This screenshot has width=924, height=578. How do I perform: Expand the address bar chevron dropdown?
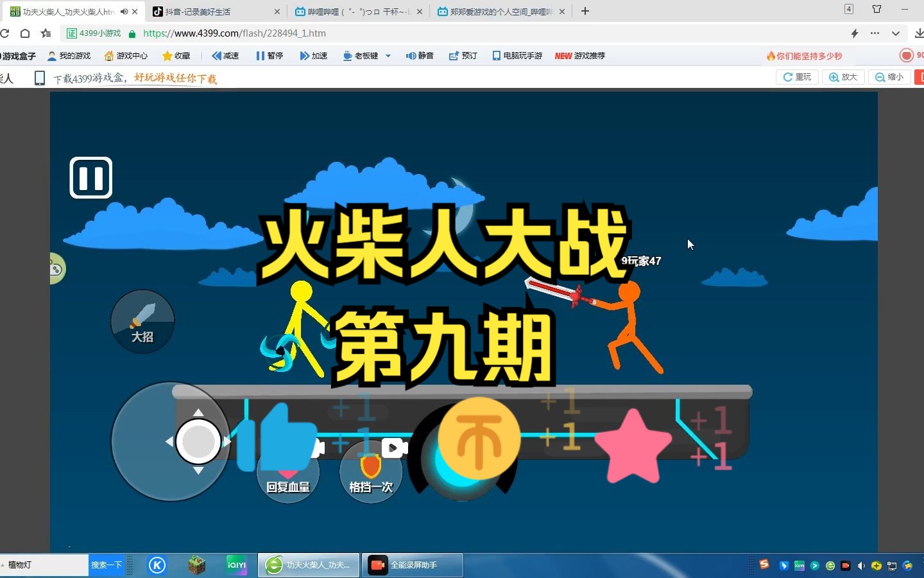pyautogui.click(x=896, y=33)
